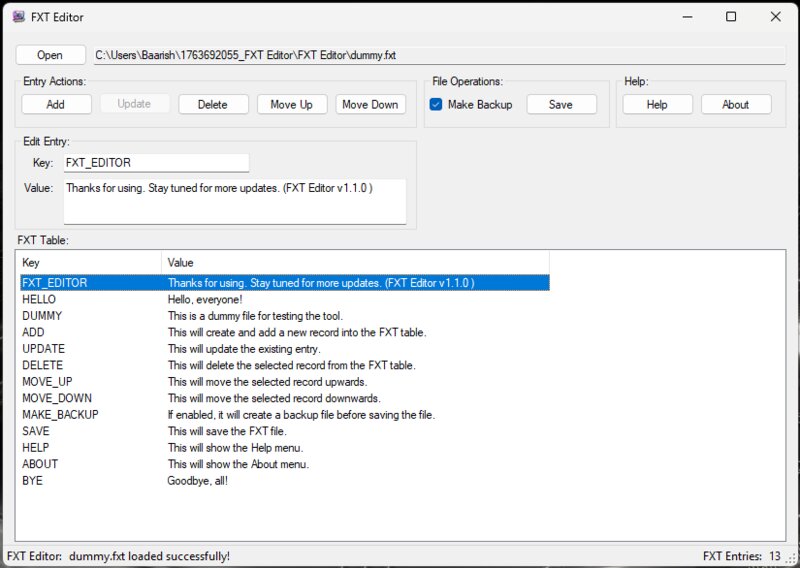Click Move Up button
The width and height of the screenshot is (800, 568).
[x=292, y=104]
